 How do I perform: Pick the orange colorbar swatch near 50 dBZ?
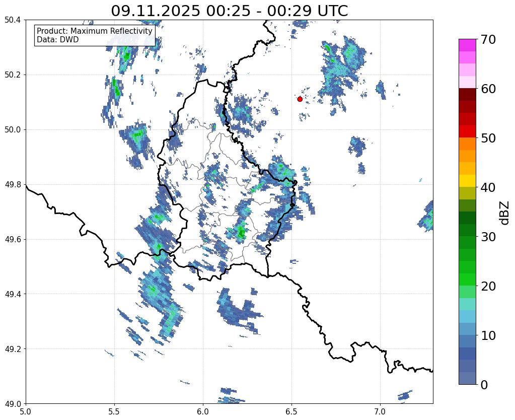click(x=467, y=144)
